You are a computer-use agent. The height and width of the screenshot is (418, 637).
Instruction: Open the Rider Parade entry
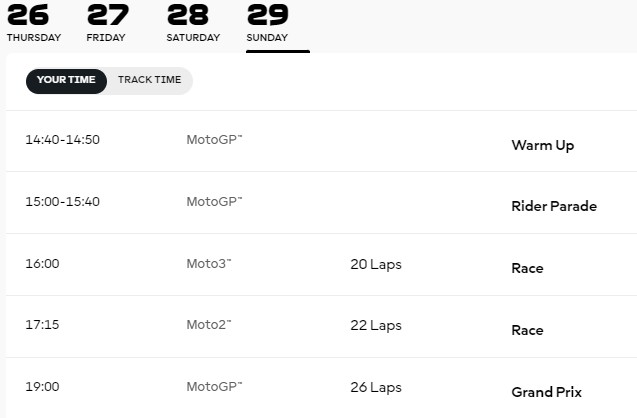pos(321,203)
